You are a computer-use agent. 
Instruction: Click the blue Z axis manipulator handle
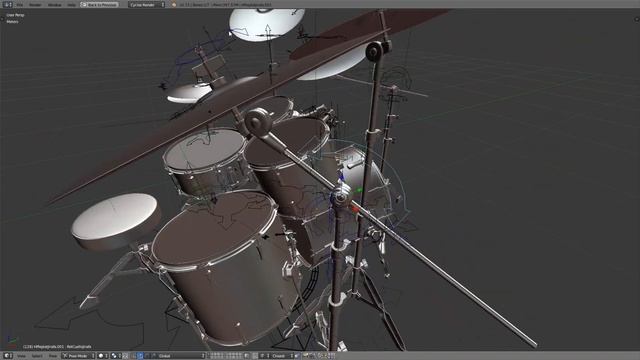(342, 178)
